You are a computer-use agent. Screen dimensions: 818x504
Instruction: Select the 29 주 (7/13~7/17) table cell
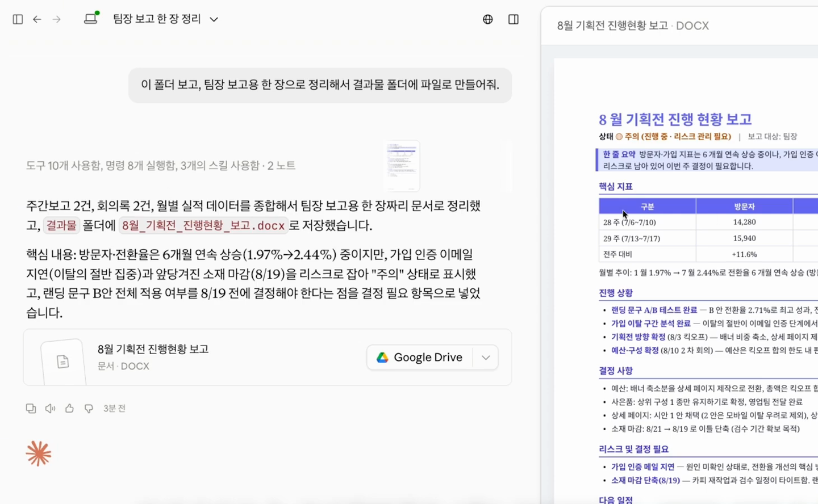tap(648, 238)
